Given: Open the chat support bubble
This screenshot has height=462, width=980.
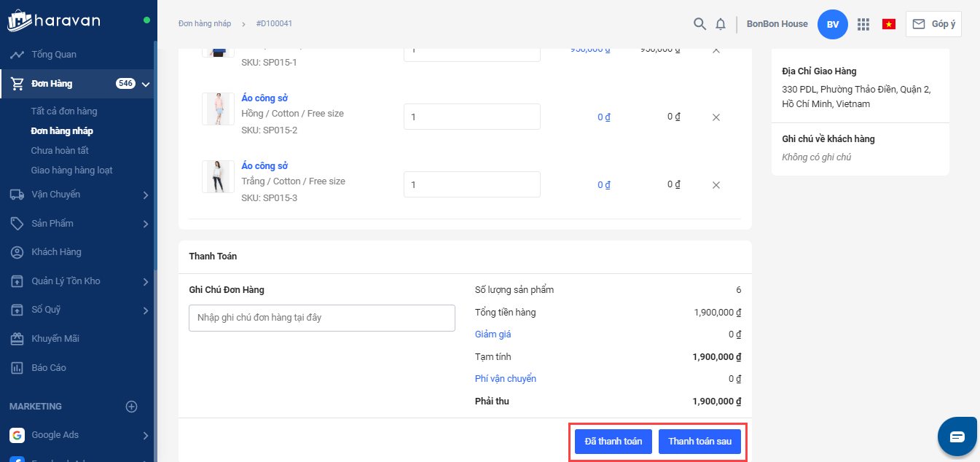Looking at the screenshot, I should tap(957, 436).
